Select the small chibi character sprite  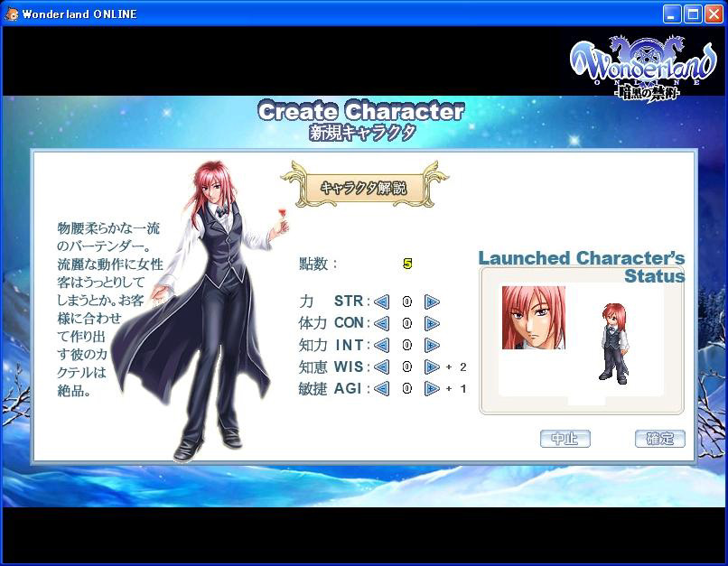point(614,343)
